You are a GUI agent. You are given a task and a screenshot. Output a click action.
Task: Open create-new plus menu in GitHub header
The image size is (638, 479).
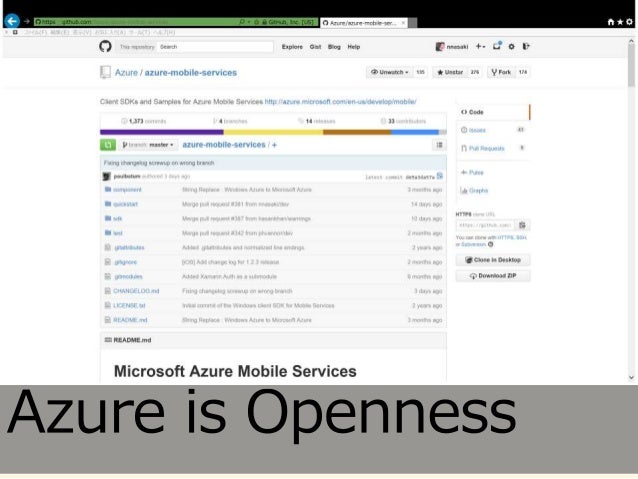(481, 46)
